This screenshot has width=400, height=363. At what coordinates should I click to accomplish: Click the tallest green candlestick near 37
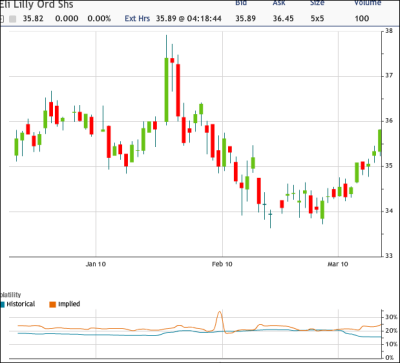(x=166, y=90)
